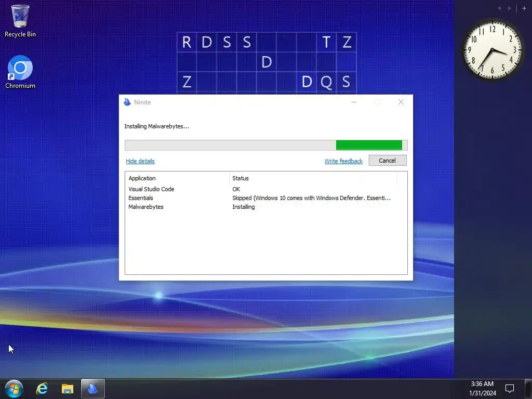
Task: Click the letter R tile in gadget grid
Action: [x=187, y=42]
